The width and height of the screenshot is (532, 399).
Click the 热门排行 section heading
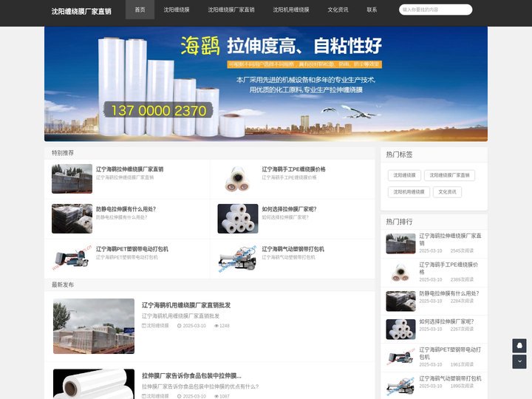point(399,222)
